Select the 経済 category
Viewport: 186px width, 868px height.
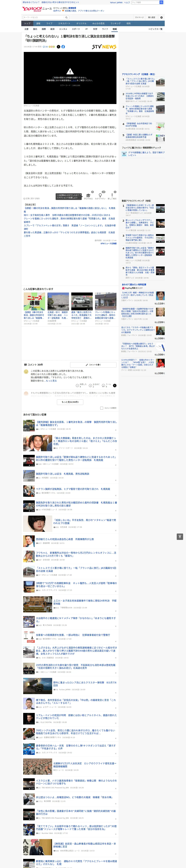click(x=52, y=29)
